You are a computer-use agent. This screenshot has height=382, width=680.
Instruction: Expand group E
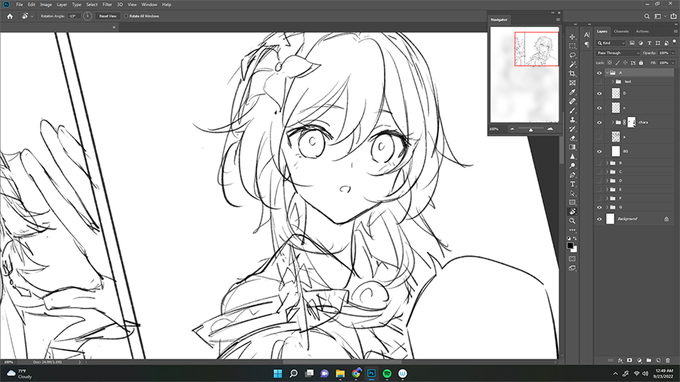(607, 189)
